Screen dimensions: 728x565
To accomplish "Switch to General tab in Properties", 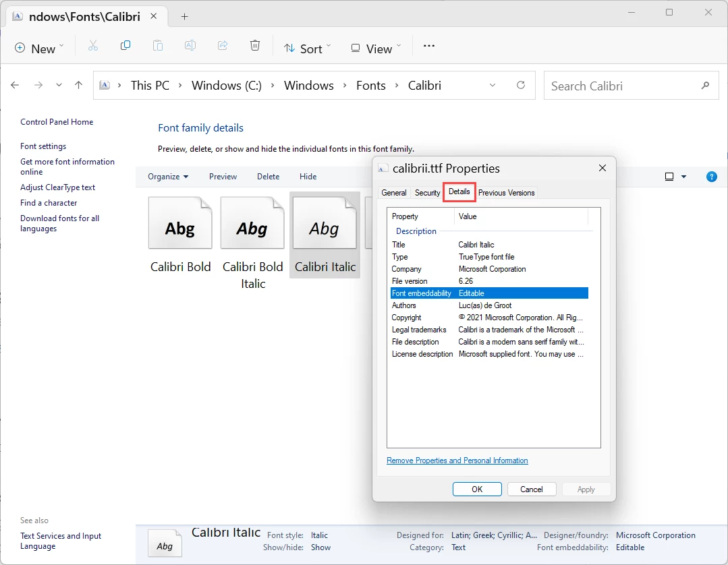I will (394, 193).
